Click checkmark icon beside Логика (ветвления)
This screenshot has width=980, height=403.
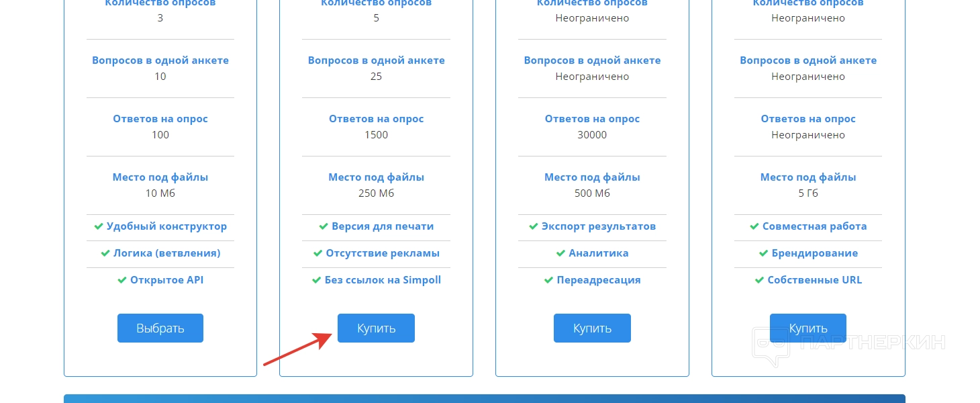point(105,254)
